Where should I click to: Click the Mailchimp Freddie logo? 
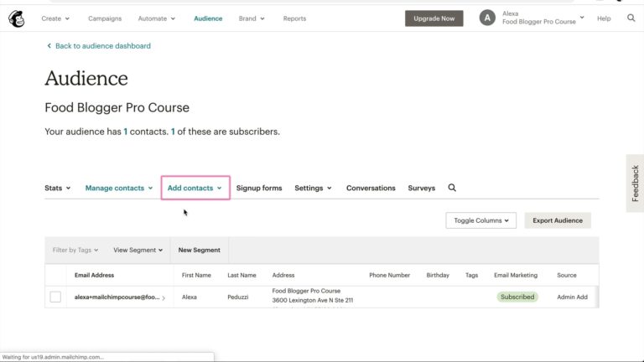[x=17, y=18]
